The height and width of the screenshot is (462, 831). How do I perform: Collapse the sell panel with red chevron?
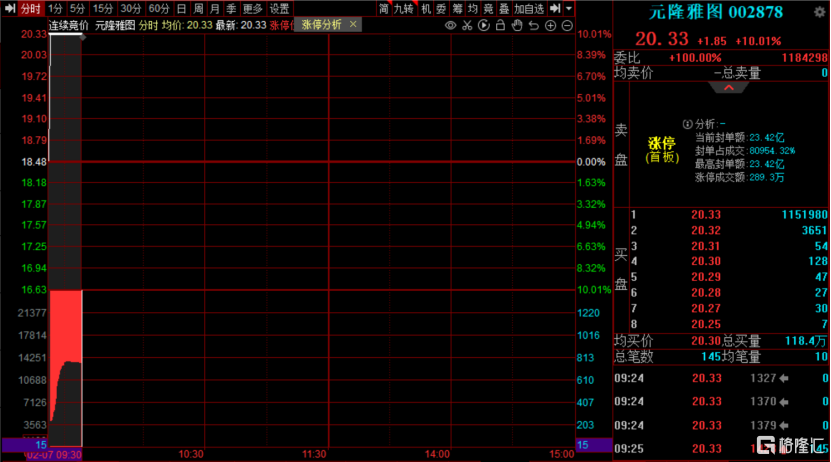coord(729,87)
